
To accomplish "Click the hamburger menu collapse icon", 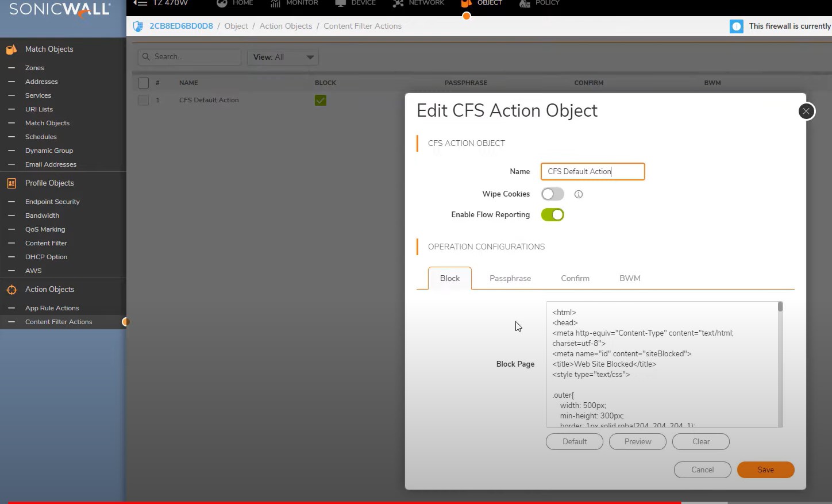I will (x=140, y=3).
